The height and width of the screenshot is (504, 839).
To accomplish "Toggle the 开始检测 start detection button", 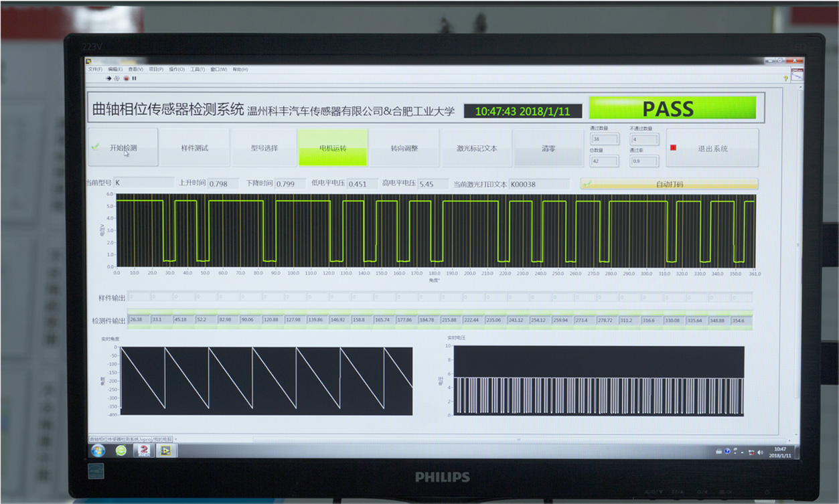I will click(x=123, y=148).
